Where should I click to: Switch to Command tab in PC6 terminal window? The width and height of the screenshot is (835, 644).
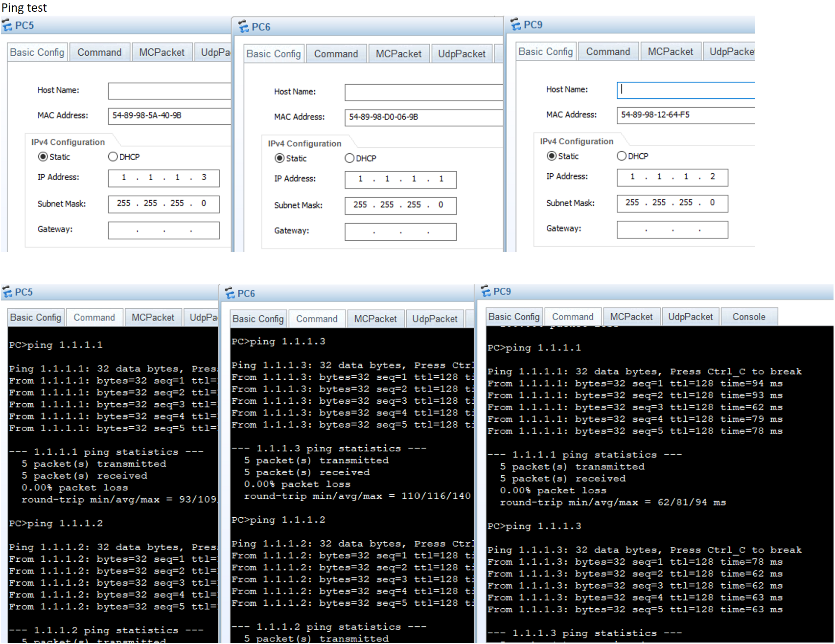pos(317,319)
